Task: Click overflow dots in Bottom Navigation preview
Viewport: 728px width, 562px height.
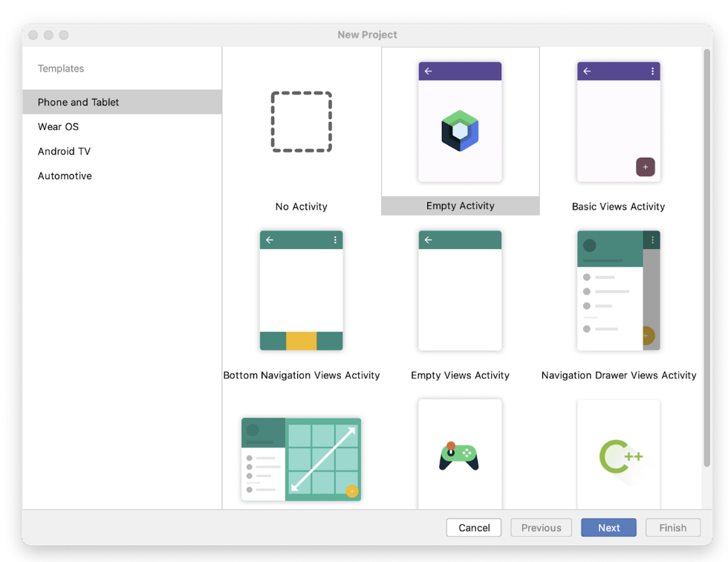Action: (x=335, y=240)
